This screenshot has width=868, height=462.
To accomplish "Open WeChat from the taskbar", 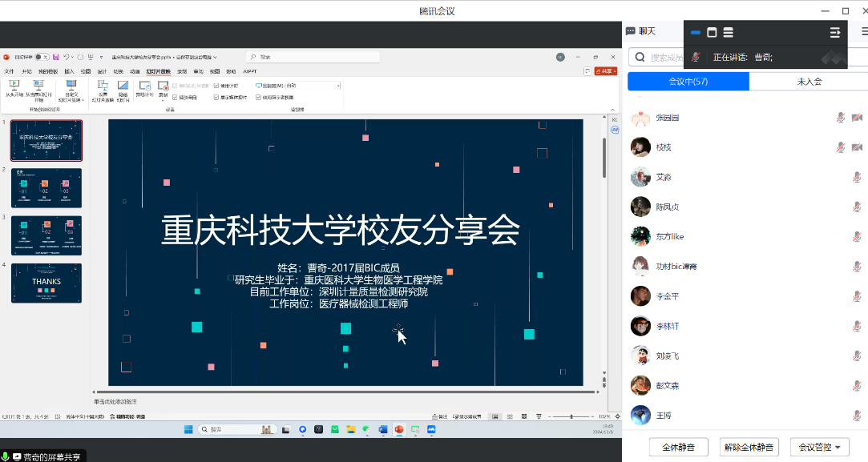I will (x=367, y=429).
